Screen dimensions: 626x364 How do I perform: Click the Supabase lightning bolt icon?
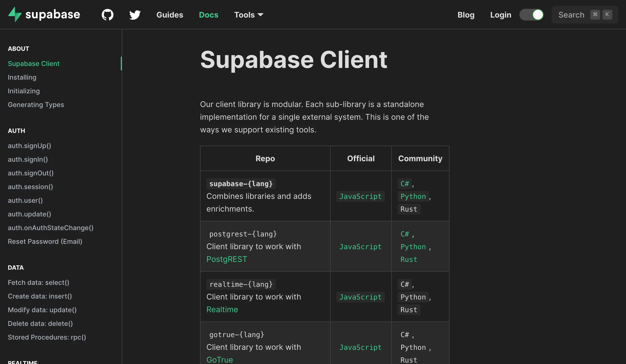coord(15,14)
